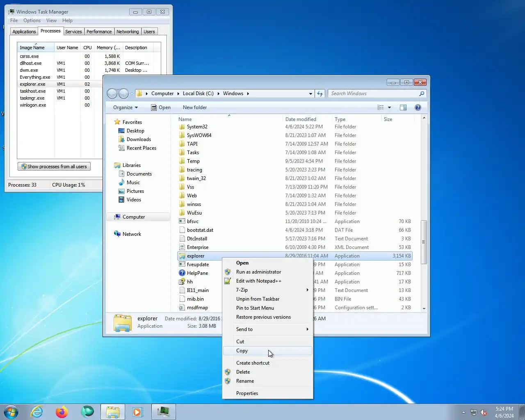Click the change view icon
The height and width of the screenshot is (420, 525).
(x=381, y=107)
